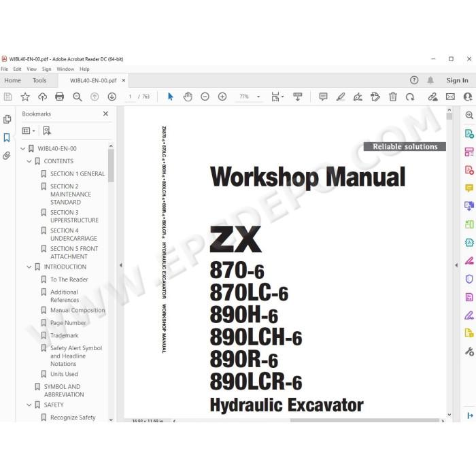The height and width of the screenshot is (476, 476).
Task: Open SYMBOL AND ABBREVIATION bookmark
Action: (x=64, y=391)
